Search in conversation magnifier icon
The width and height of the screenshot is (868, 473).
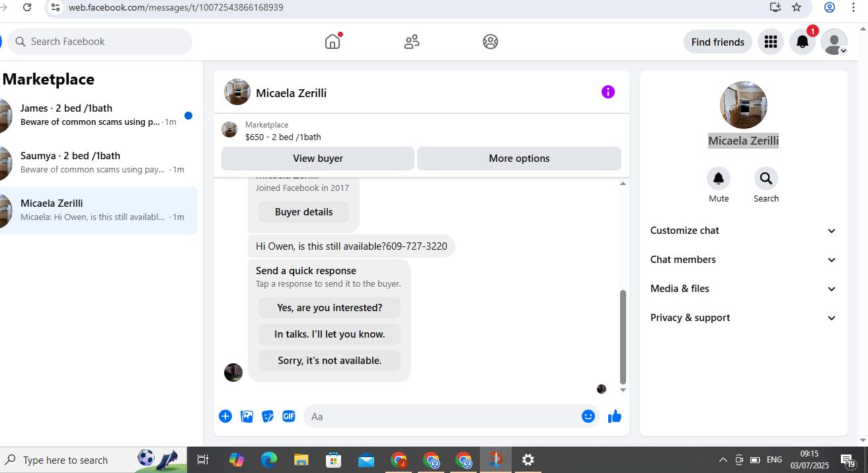coord(766,178)
